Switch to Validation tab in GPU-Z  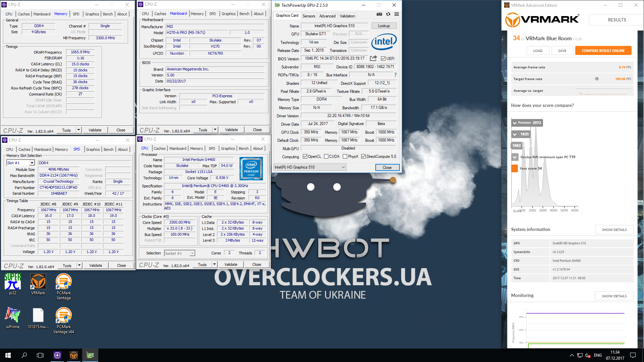click(x=347, y=16)
